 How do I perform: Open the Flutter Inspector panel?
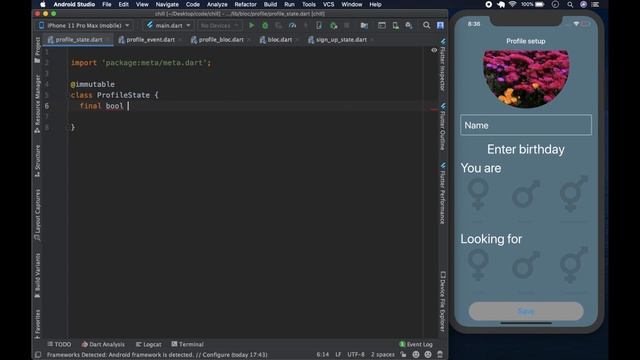[x=442, y=65]
